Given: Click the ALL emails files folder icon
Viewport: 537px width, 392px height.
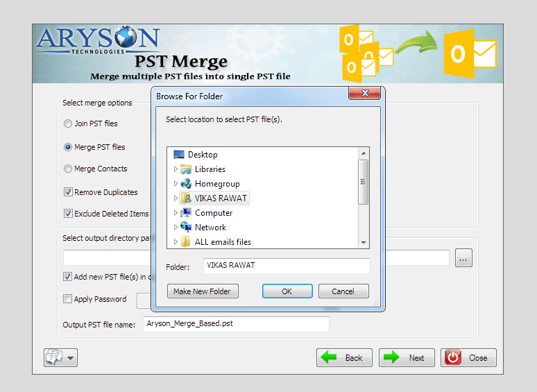Looking at the screenshot, I should (x=186, y=241).
